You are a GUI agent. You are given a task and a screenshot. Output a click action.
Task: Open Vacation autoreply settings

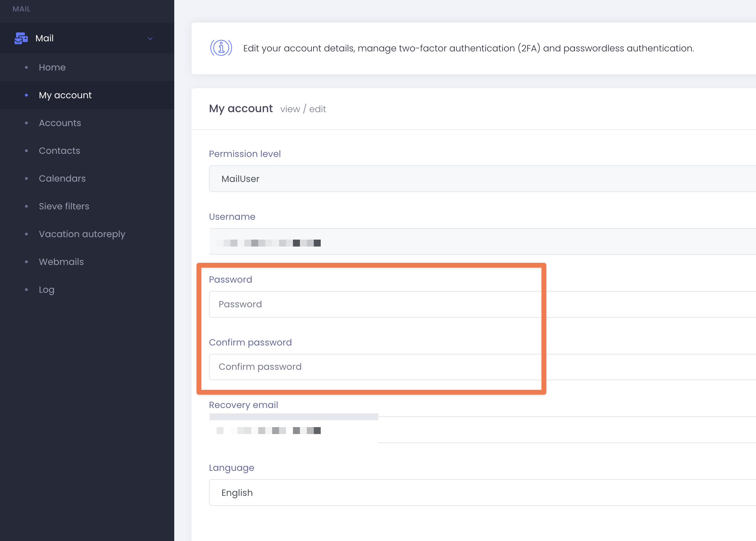click(82, 234)
